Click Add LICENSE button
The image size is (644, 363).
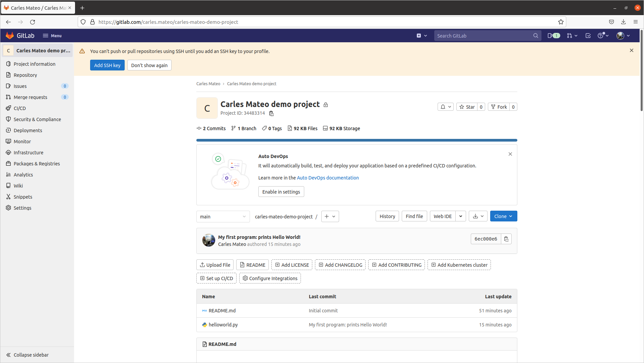tap(292, 265)
